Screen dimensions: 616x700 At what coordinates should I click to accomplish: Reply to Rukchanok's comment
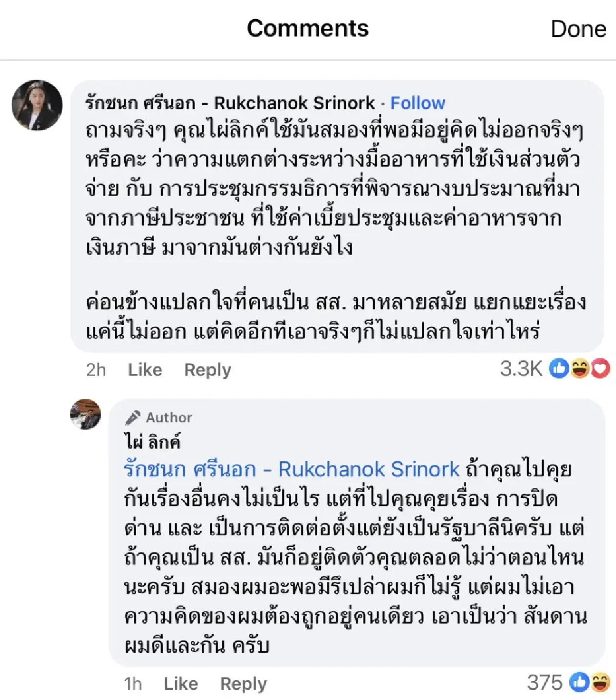(207, 370)
